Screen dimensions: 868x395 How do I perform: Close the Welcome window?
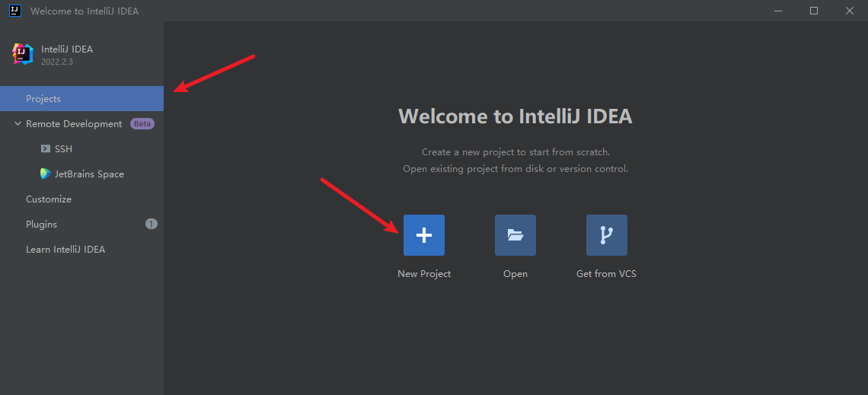(850, 11)
